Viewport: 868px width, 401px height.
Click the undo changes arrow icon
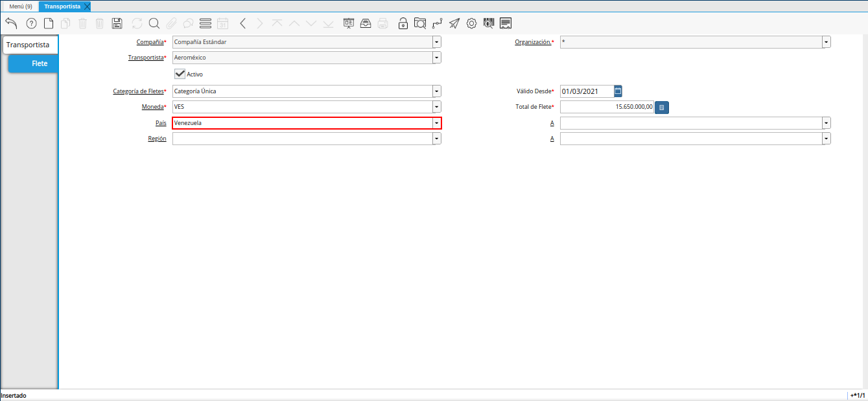(x=11, y=23)
